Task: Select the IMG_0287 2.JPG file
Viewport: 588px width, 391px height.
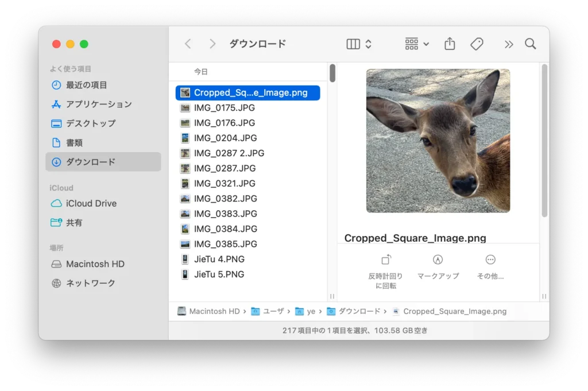Action: (x=230, y=153)
